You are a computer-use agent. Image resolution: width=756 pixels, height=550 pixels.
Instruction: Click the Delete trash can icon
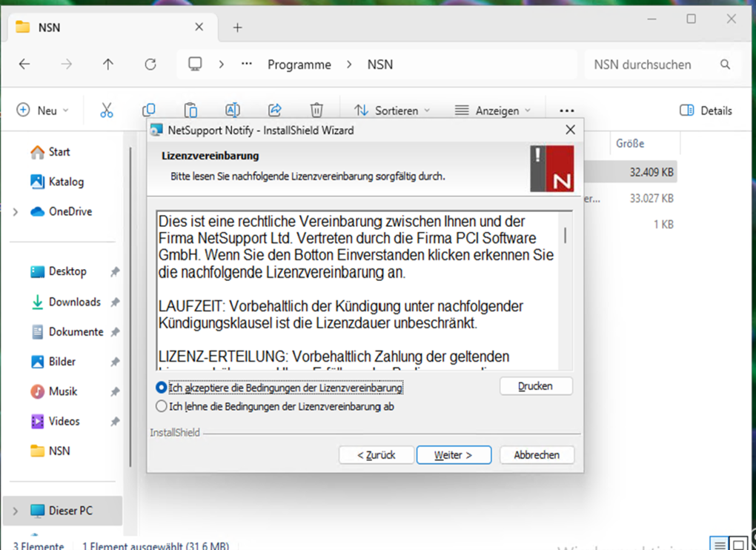(x=316, y=110)
